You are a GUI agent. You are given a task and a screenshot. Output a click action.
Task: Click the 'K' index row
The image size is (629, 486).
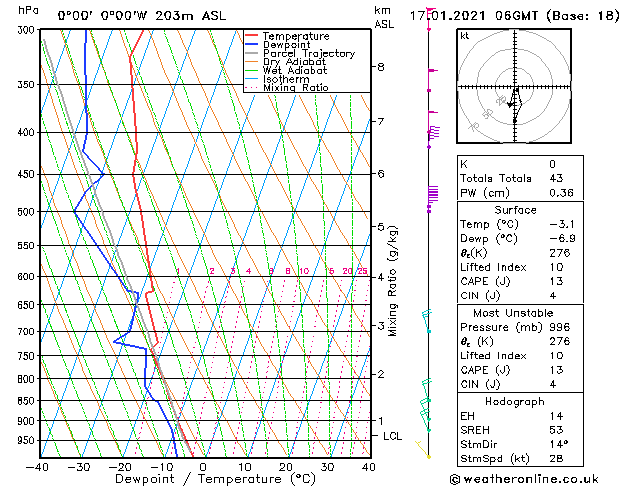click(x=520, y=164)
